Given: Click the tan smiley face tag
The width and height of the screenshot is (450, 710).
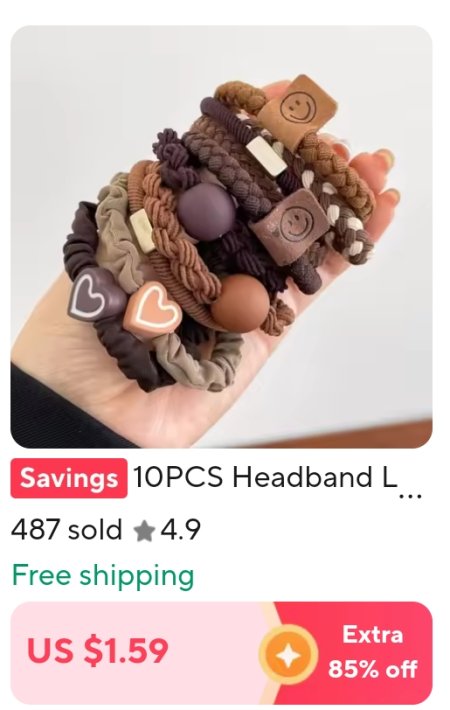Looking at the screenshot, I should (298, 111).
